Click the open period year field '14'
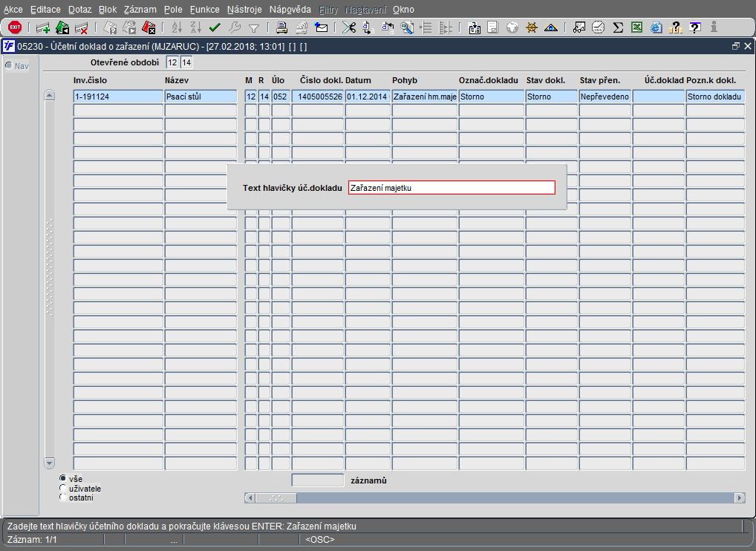The width and height of the screenshot is (756, 551). (186, 62)
